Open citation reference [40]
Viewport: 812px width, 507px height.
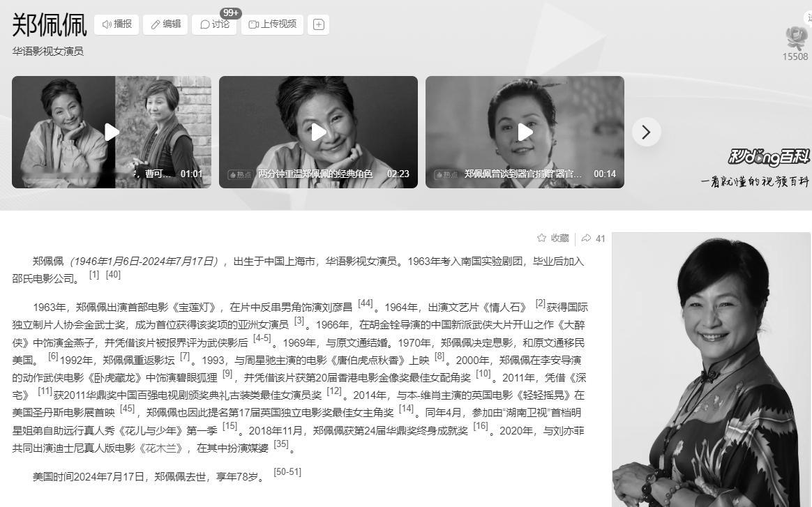[113, 275]
